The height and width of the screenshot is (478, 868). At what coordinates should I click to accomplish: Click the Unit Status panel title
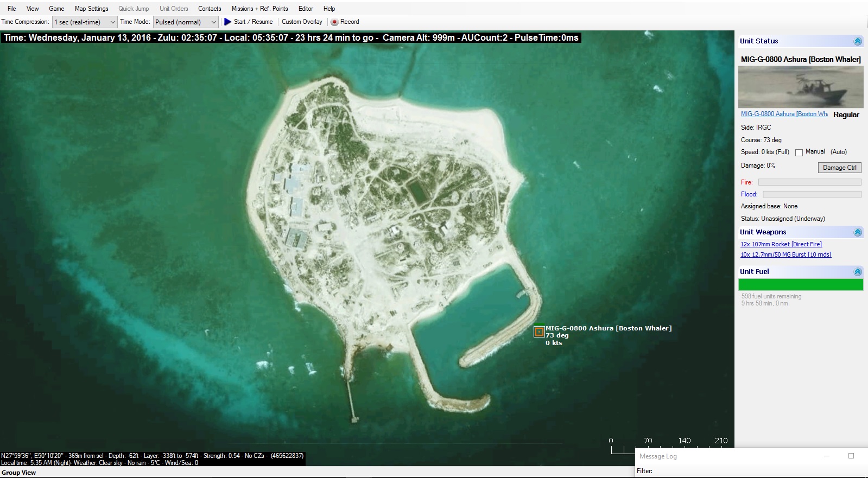(x=759, y=41)
